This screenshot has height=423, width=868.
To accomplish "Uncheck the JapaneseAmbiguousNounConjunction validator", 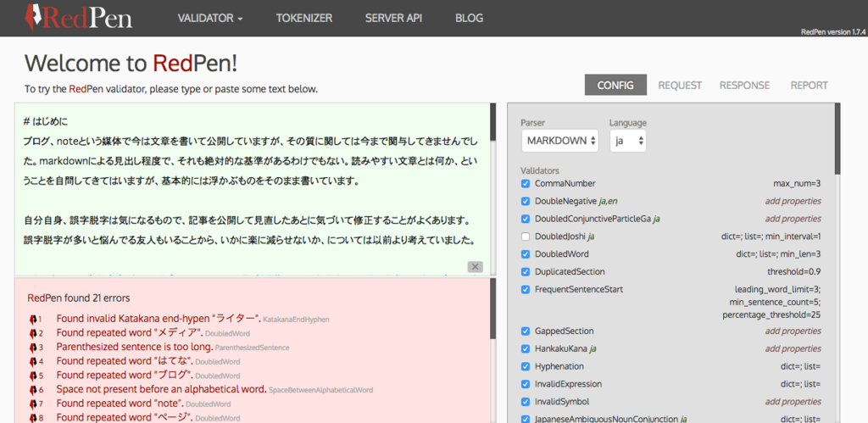I will coord(526,419).
